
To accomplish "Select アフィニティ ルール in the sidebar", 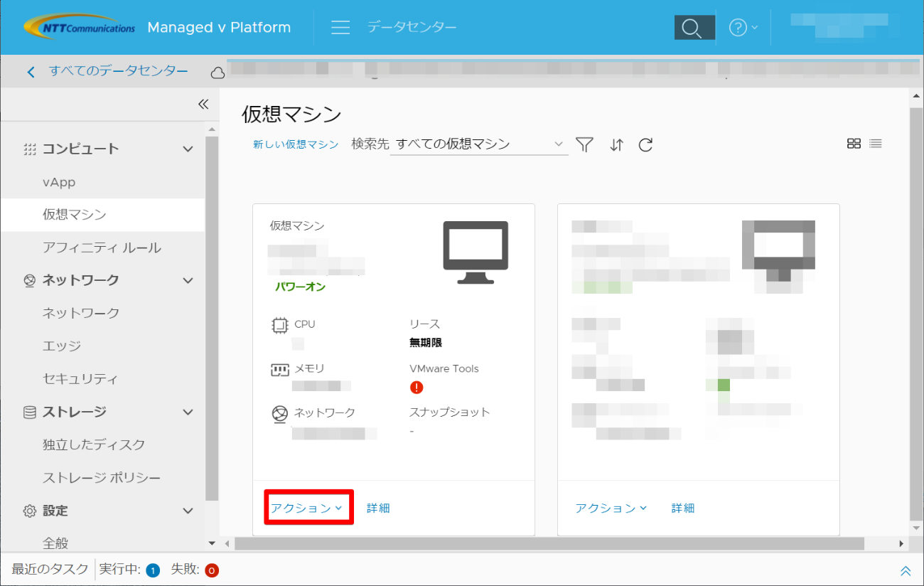I will (102, 247).
